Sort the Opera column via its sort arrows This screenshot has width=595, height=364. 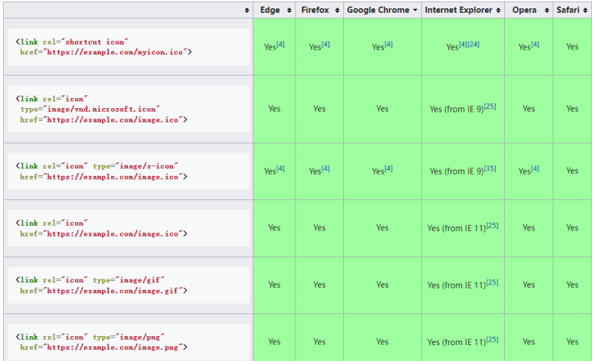(547, 11)
